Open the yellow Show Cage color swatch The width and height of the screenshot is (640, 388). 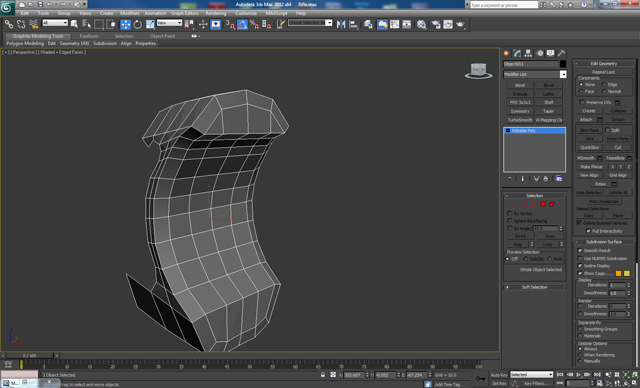[x=627, y=273]
